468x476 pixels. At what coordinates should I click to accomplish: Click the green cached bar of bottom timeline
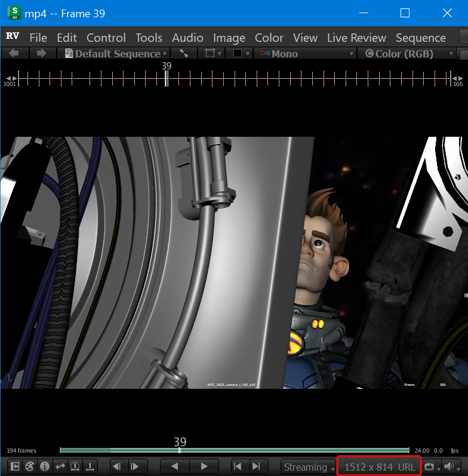[x=235, y=450]
